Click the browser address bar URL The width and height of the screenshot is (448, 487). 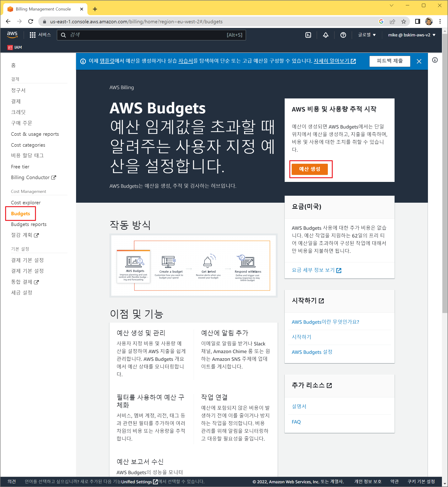pyautogui.click(x=136, y=21)
